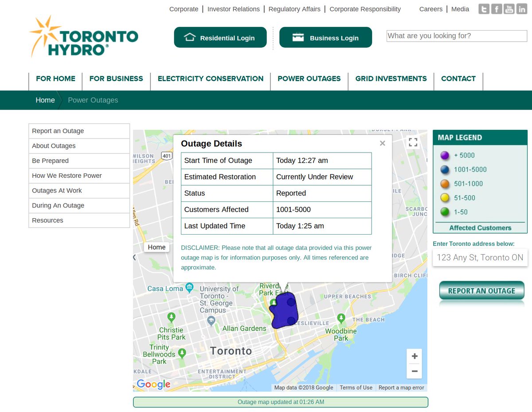Click the Home button on the map
Image resolution: width=532 pixels, height=412 pixels.
(156, 247)
